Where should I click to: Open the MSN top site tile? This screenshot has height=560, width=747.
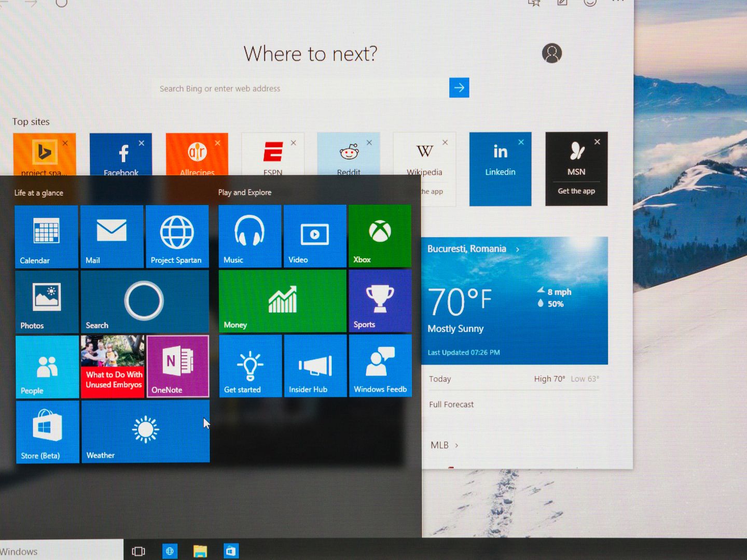pyautogui.click(x=576, y=169)
